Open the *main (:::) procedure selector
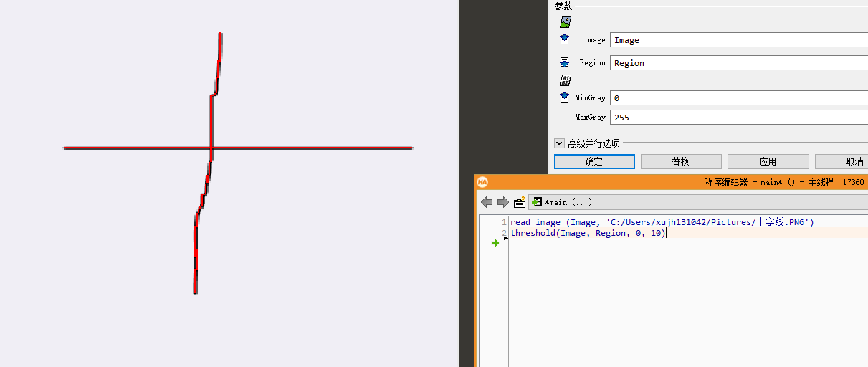This screenshot has height=367, width=868. 699,202
